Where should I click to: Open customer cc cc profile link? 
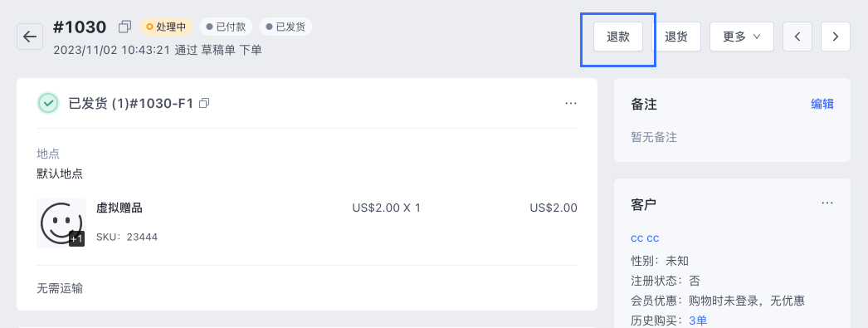(x=645, y=238)
